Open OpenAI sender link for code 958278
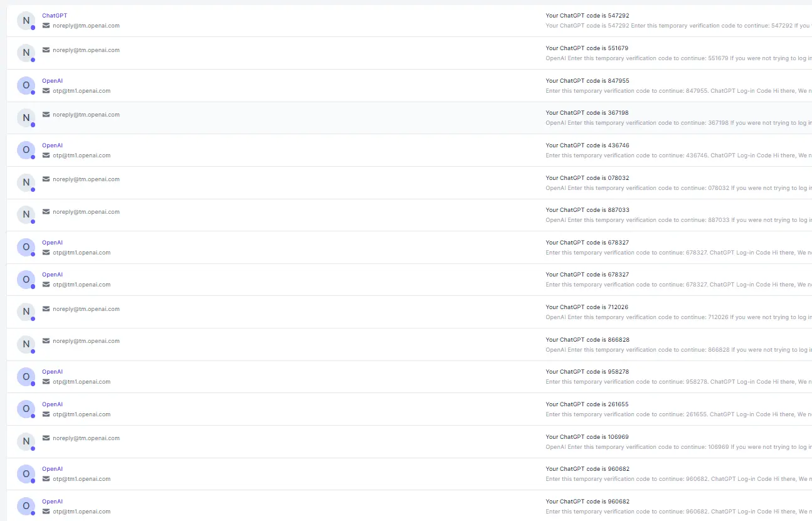812x521 pixels. 53,372
